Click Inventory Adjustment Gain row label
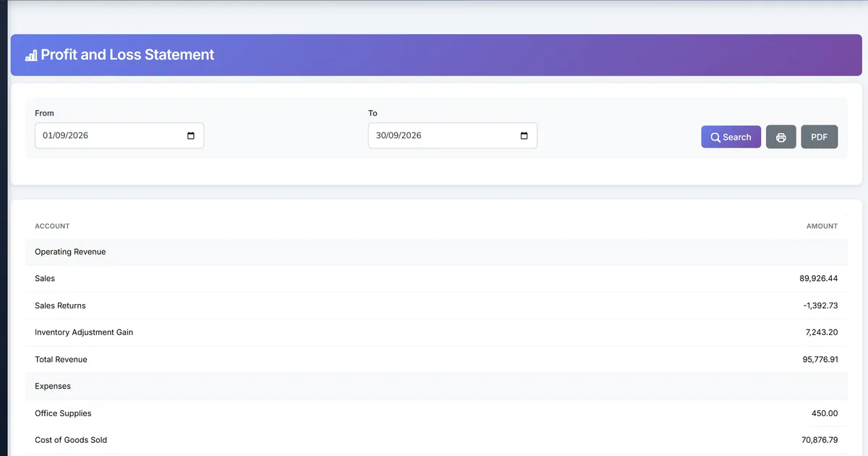The width and height of the screenshot is (868, 456). pyautogui.click(x=84, y=332)
